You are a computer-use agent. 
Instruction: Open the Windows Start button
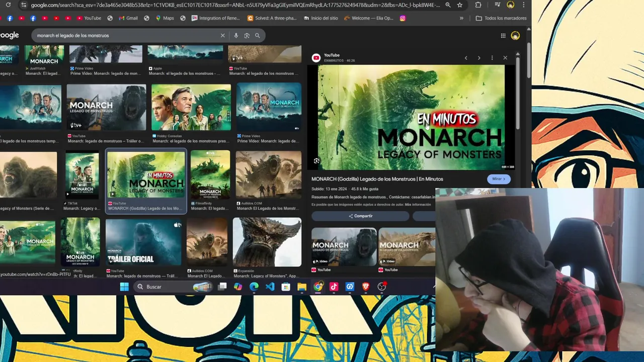tap(124, 287)
